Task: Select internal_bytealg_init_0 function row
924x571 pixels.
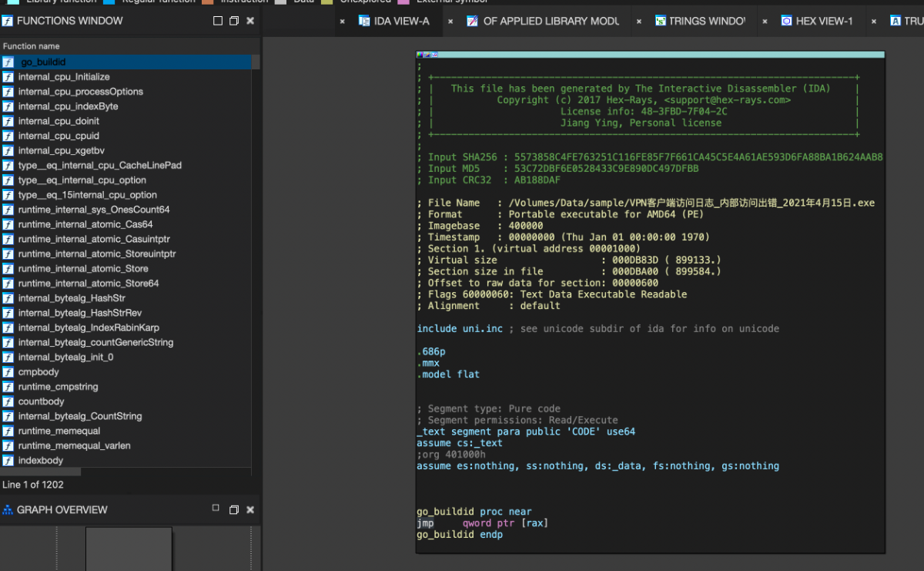Action: pos(126,358)
